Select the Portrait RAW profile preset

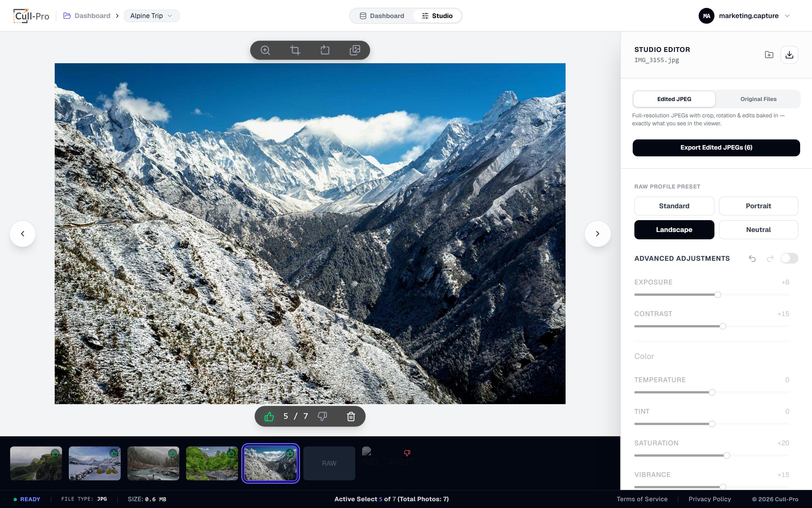[x=758, y=206]
